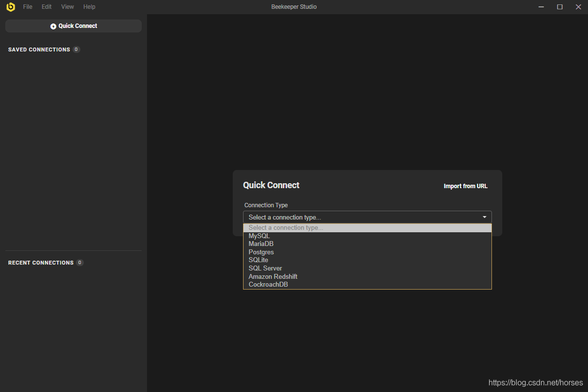Image resolution: width=588 pixels, height=392 pixels.
Task: Select Amazon Redshift connection option
Action: point(273,276)
